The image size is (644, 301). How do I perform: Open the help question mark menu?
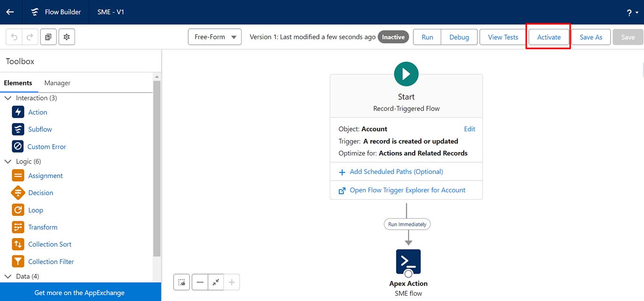[x=632, y=13]
